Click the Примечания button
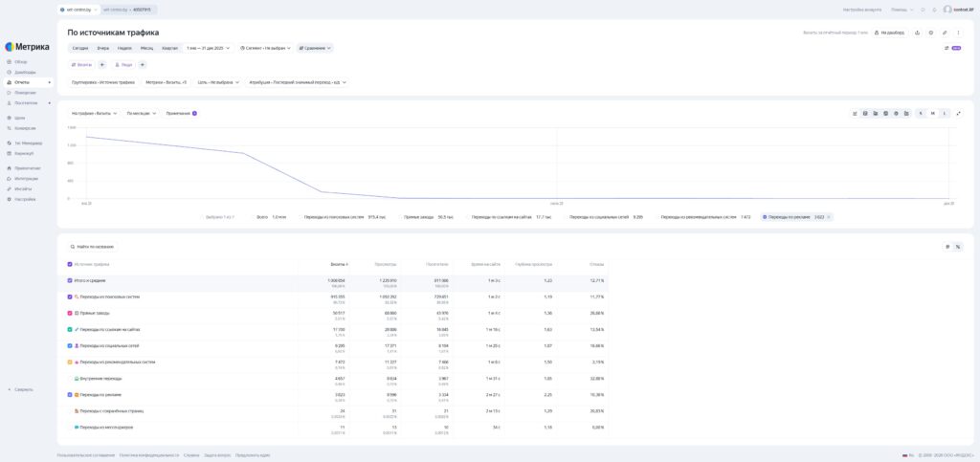 pos(181,114)
